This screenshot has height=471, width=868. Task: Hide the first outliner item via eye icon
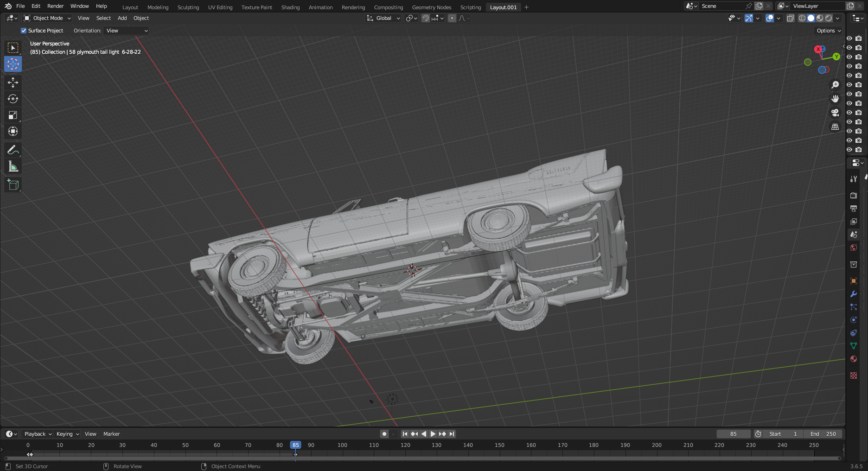click(x=849, y=38)
